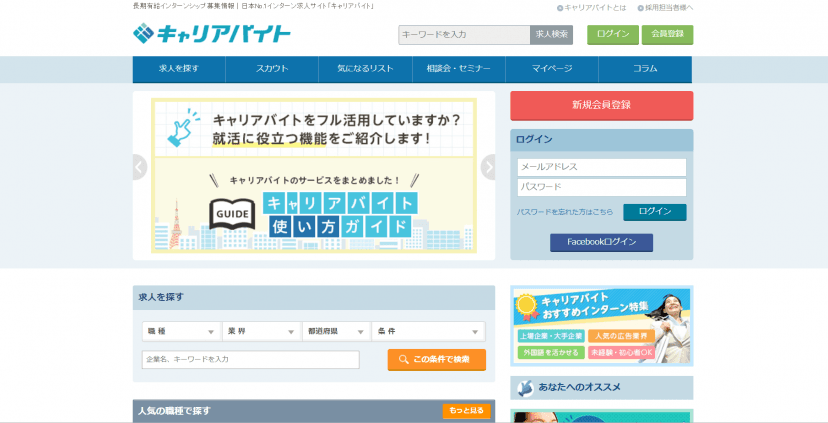Image resolution: width=828 pixels, height=423 pixels.
Task: Open the 職種 dropdown
Action: [181, 331]
